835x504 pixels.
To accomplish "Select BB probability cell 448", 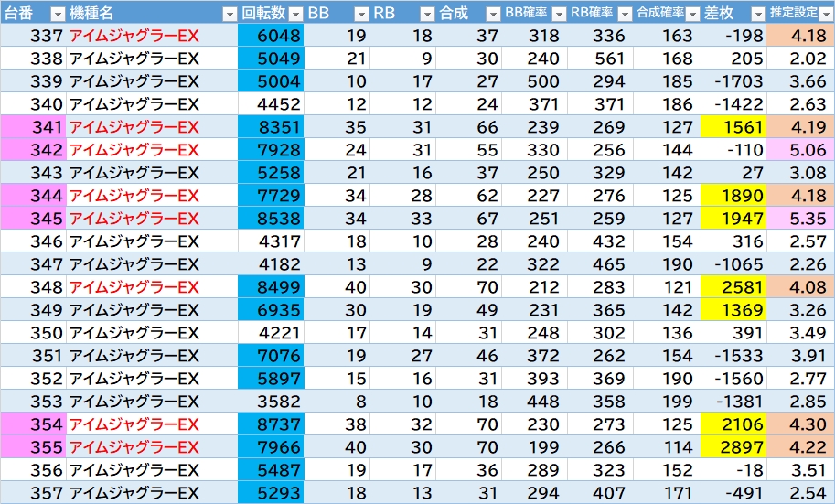I will pos(535,402).
